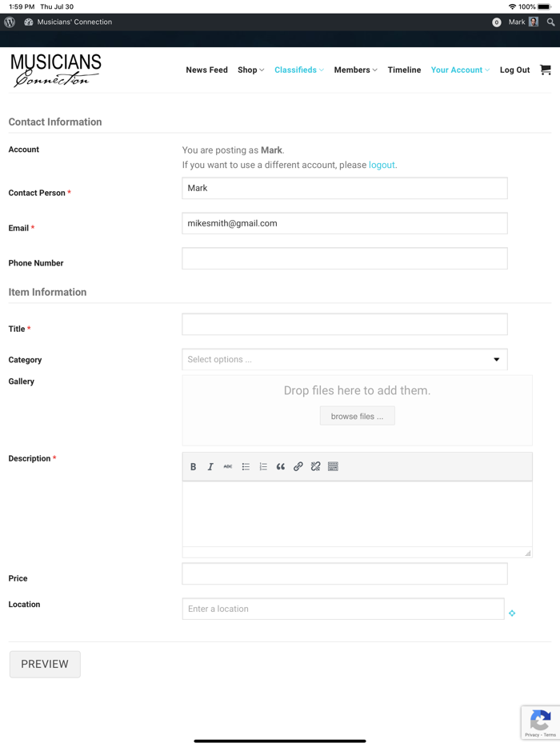The width and height of the screenshot is (560, 747).
Task: Open the WordPress logo menu
Action: coord(10,22)
